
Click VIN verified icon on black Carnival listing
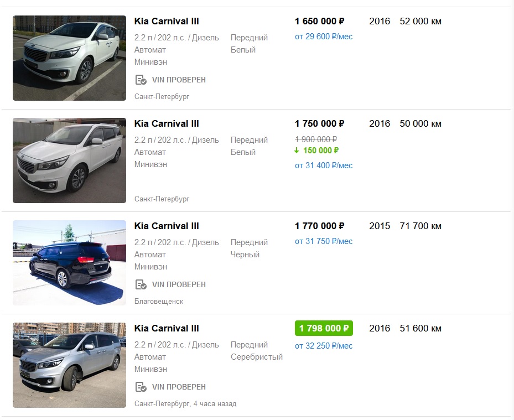click(141, 284)
